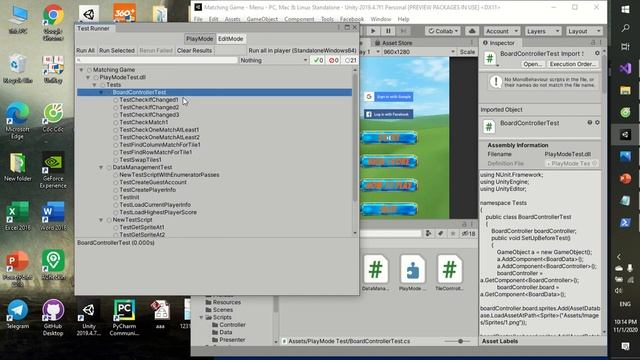The image size is (640, 360).
Task: Open Visual Studio from taskbar
Action: tap(625, 68)
